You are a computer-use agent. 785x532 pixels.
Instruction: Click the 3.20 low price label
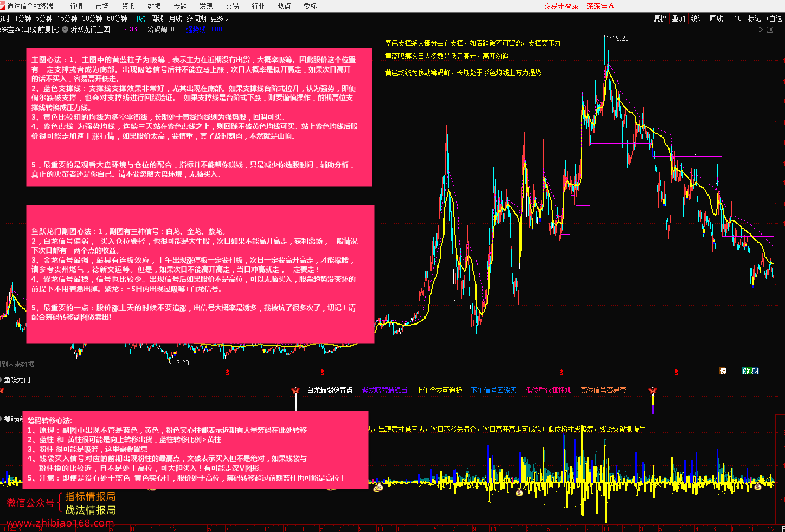click(x=182, y=363)
